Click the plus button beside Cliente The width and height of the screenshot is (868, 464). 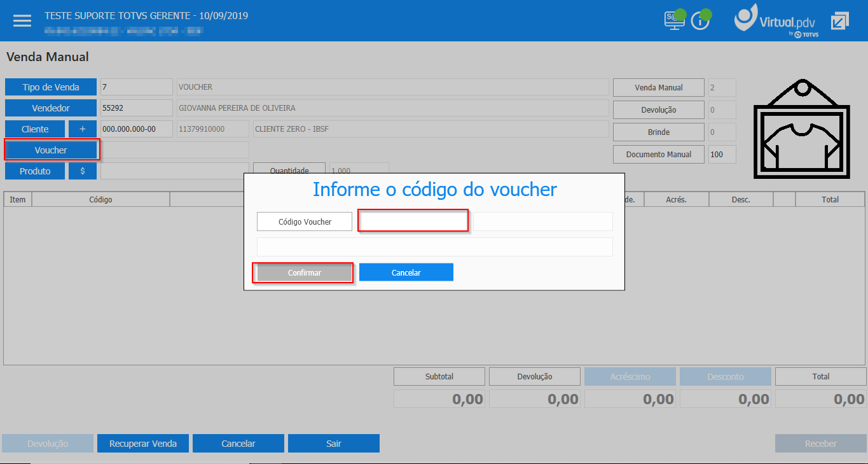[83, 129]
